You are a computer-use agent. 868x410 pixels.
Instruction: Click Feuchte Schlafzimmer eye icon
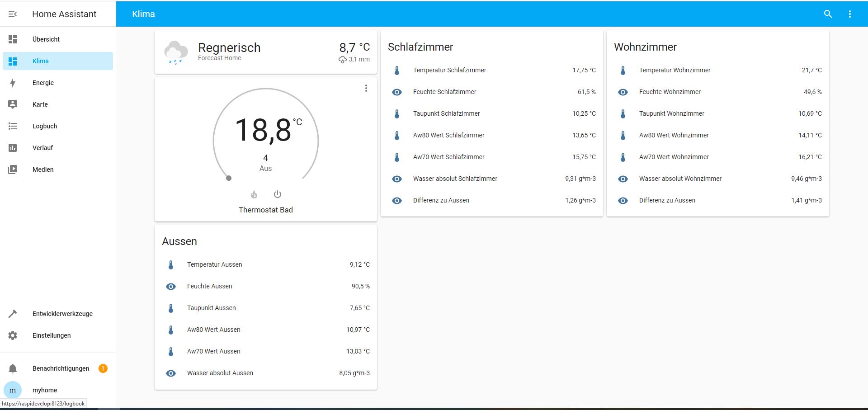click(x=397, y=92)
